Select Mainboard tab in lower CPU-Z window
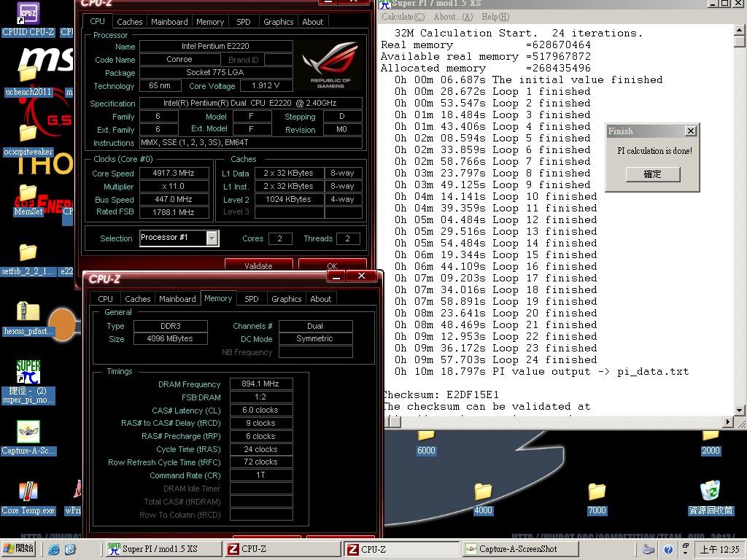747x560 pixels. point(177,299)
